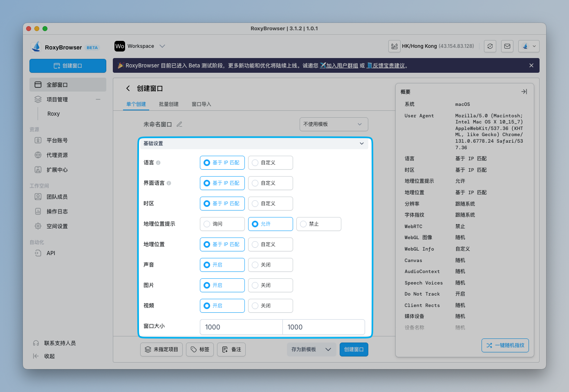Select 开启 for 视频

tap(222, 306)
